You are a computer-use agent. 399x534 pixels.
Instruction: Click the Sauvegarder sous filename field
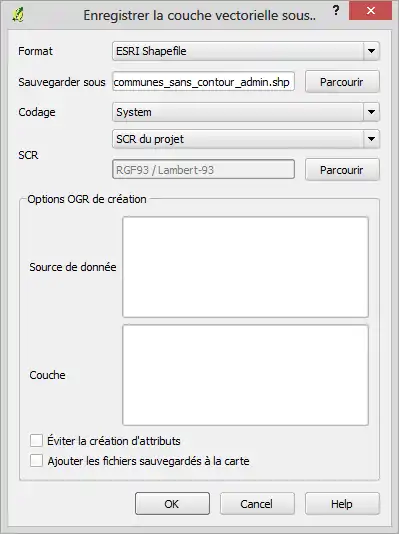[x=203, y=82]
